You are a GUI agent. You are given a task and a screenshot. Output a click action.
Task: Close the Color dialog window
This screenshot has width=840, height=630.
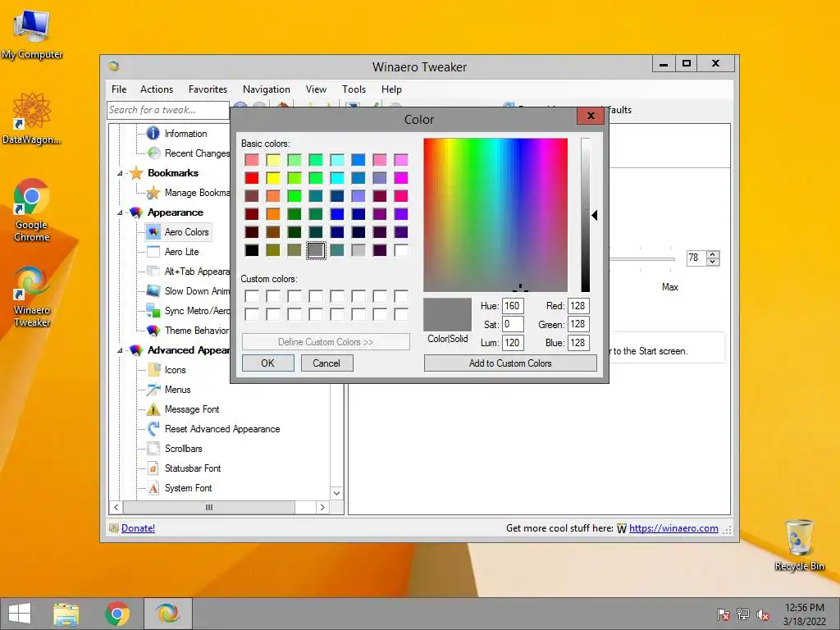click(591, 116)
